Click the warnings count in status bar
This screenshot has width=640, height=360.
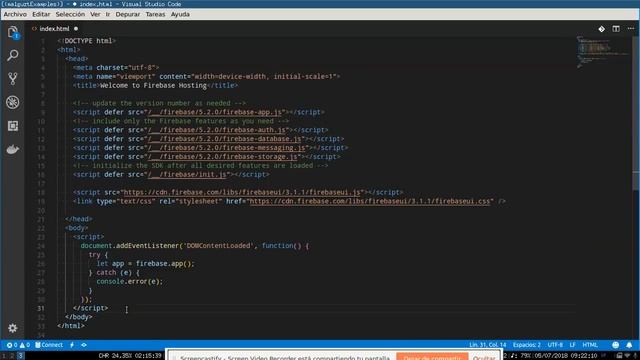tap(25, 345)
